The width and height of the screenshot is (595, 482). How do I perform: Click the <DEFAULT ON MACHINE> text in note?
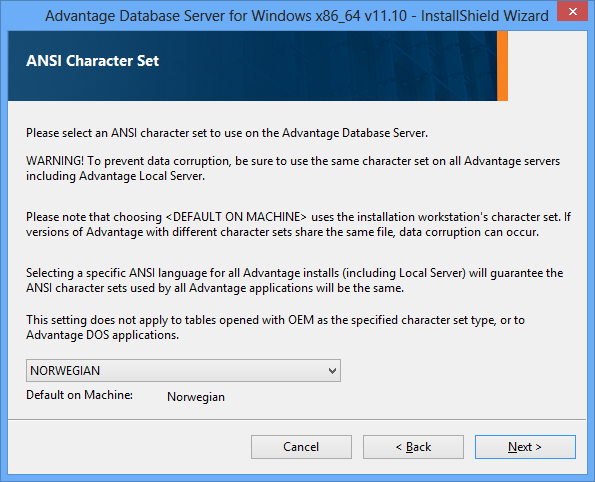[236, 217]
